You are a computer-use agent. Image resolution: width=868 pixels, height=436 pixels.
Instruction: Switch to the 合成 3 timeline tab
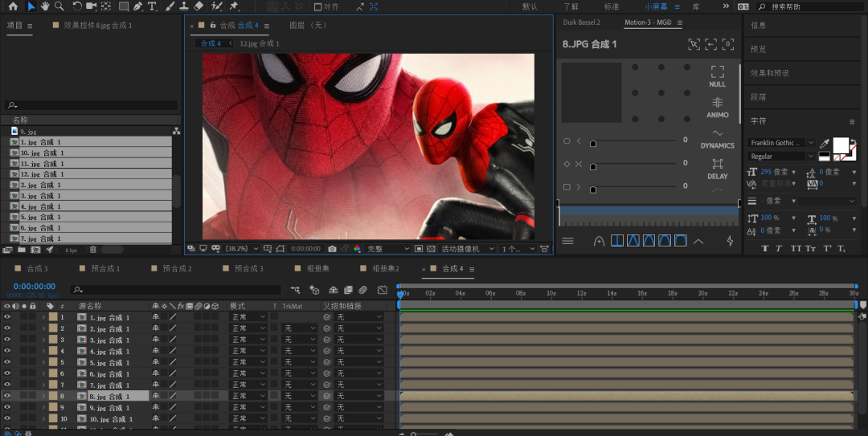(x=37, y=268)
